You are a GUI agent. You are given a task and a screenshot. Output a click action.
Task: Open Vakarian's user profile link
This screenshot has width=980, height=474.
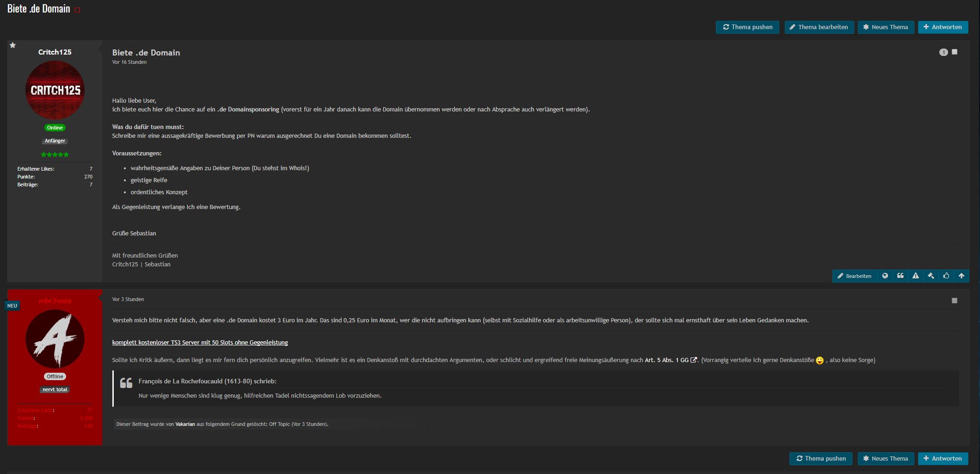[x=185, y=424]
